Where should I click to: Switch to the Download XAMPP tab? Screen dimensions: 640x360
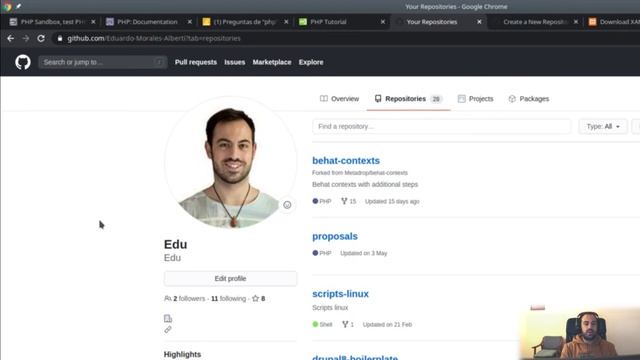pyautogui.click(x=614, y=22)
